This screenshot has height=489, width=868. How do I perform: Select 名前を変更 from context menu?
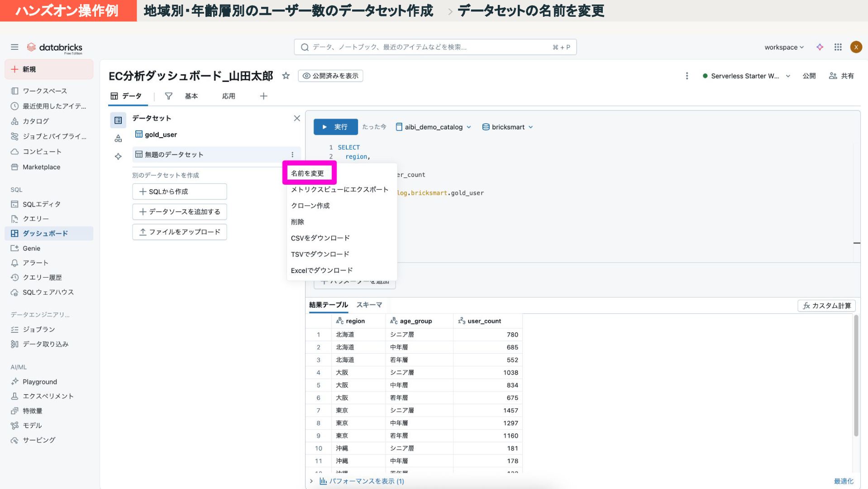click(x=308, y=173)
